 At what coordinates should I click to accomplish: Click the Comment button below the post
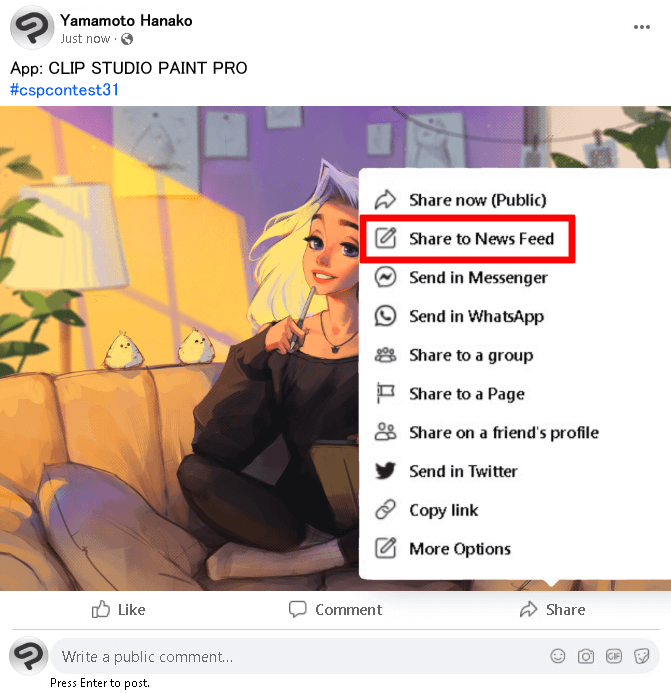coord(335,609)
